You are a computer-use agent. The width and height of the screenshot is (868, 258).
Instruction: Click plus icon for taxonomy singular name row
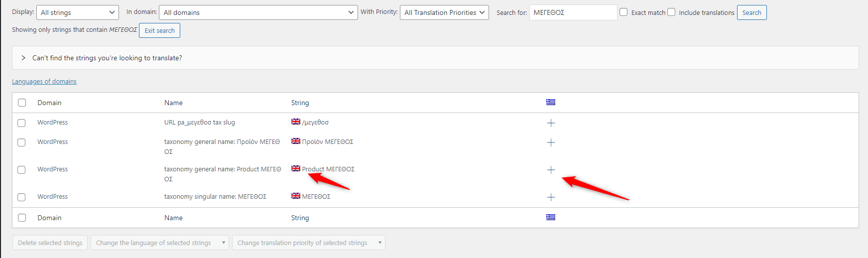tap(551, 197)
